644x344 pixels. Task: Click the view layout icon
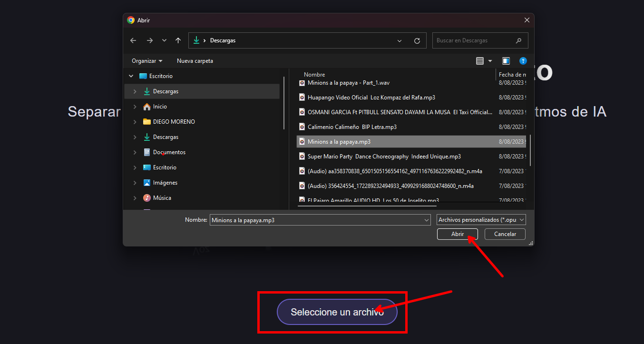[x=480, y=61]
